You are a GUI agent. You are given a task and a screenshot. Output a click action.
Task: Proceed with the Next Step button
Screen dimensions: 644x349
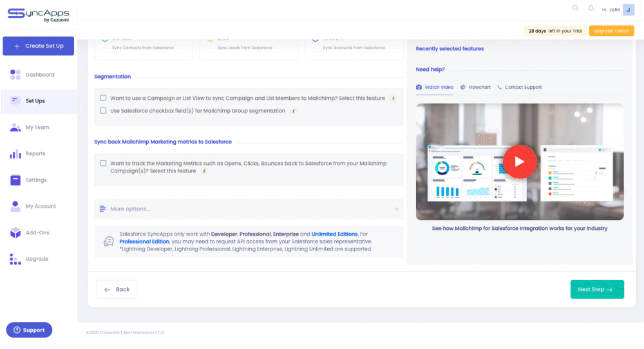[x=597, y=290]
